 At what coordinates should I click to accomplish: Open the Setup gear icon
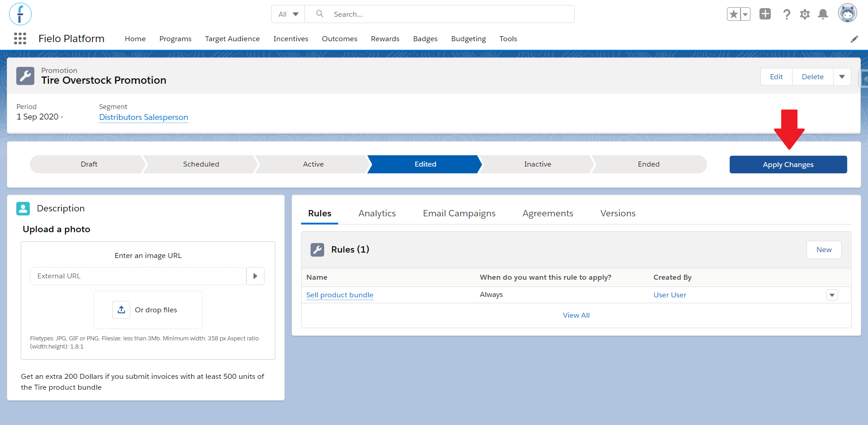pos(805,14)
